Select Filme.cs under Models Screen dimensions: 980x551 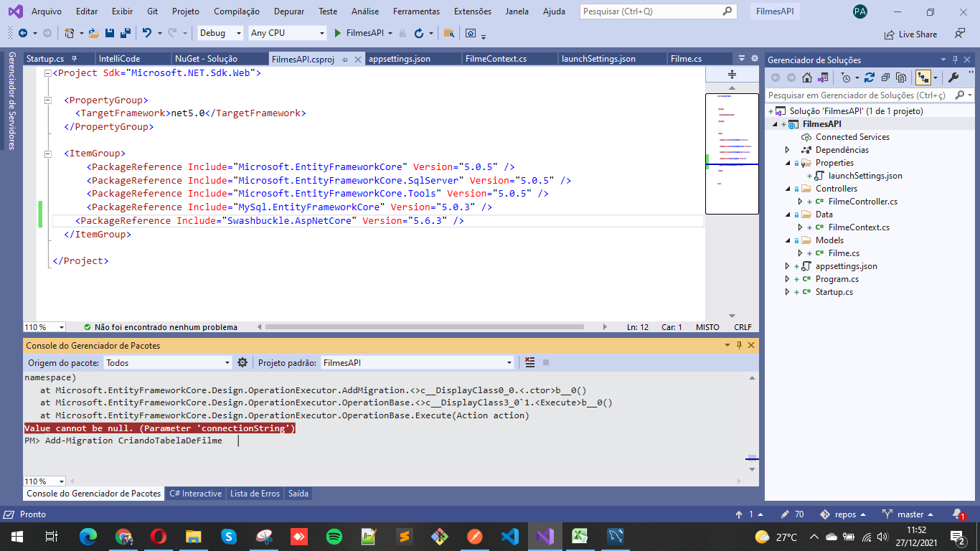tap(844, 253)
